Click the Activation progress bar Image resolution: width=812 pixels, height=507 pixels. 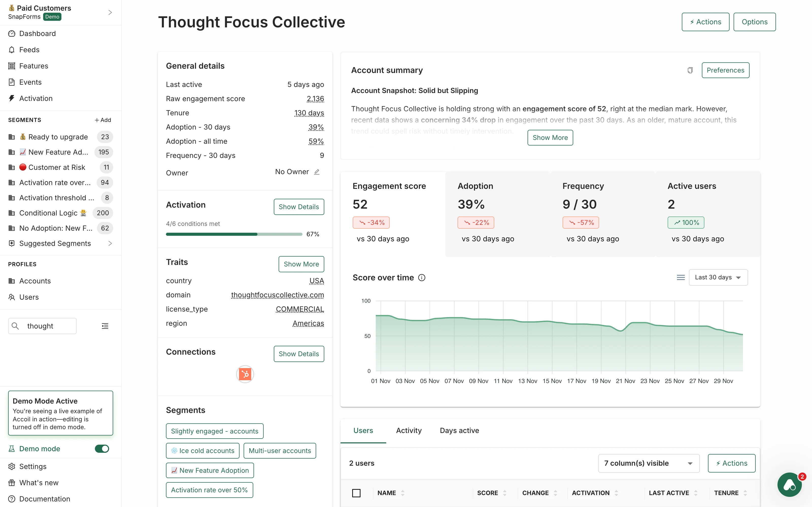click(234, 234)
